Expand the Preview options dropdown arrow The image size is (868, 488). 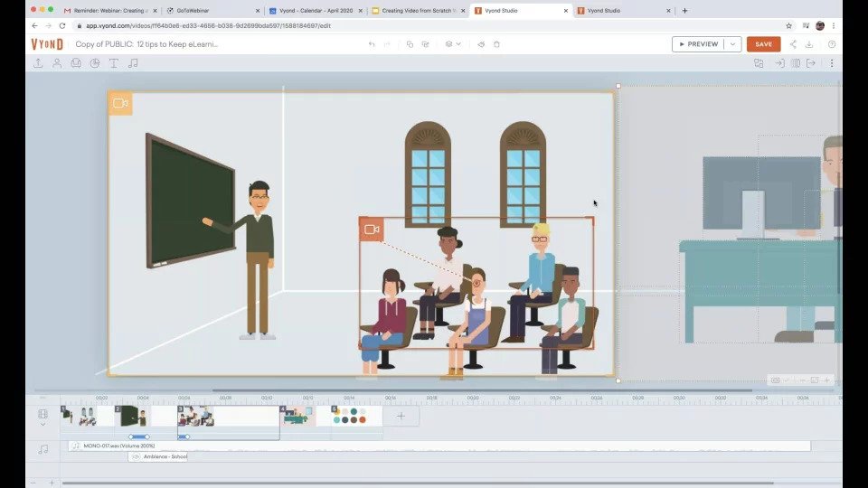click(x=733, y=44)
